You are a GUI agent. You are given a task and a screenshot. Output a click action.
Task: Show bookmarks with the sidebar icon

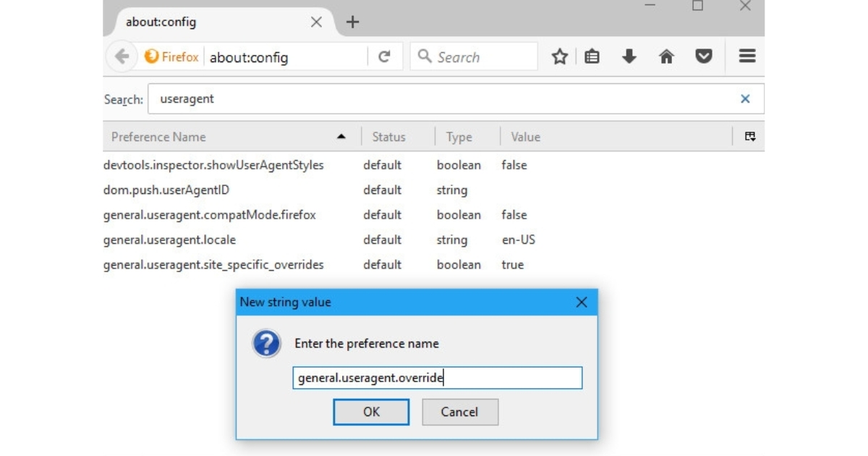(593, 56)
